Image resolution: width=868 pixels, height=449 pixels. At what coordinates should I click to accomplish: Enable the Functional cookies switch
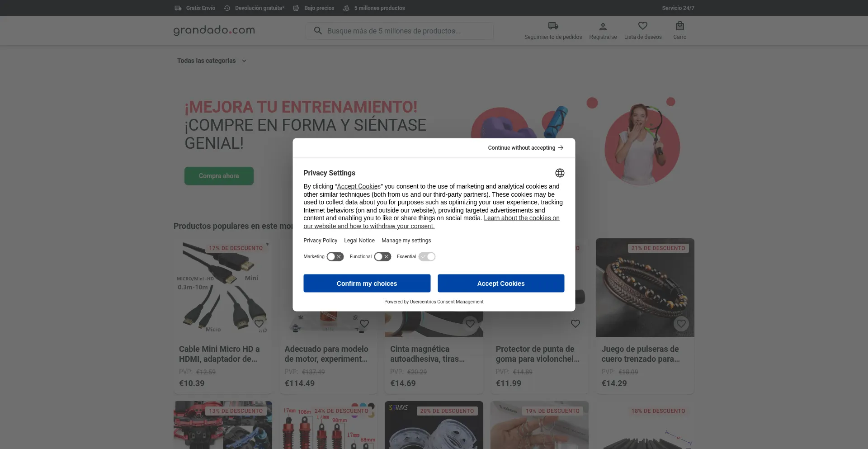tap(382, 257)
